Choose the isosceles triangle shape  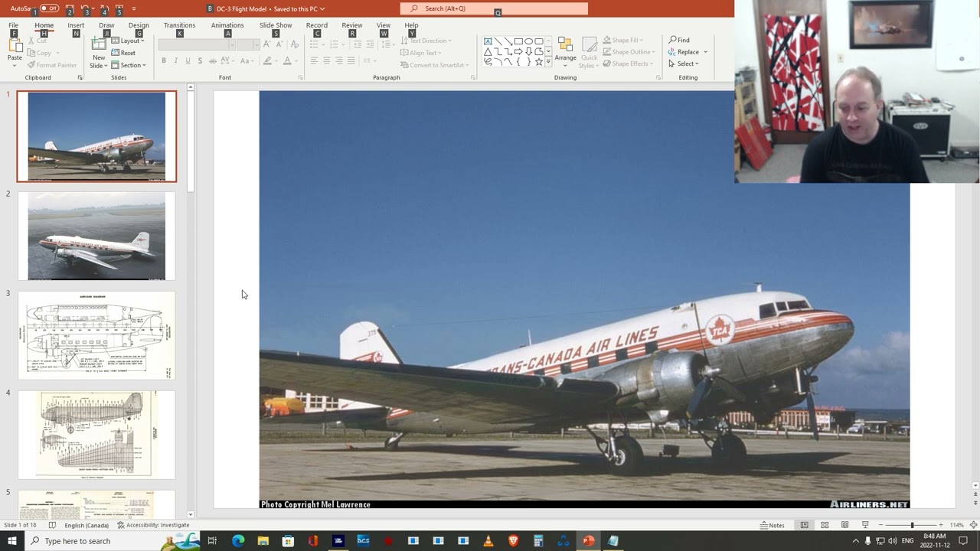pyautogui.click(x=488, y=51)
